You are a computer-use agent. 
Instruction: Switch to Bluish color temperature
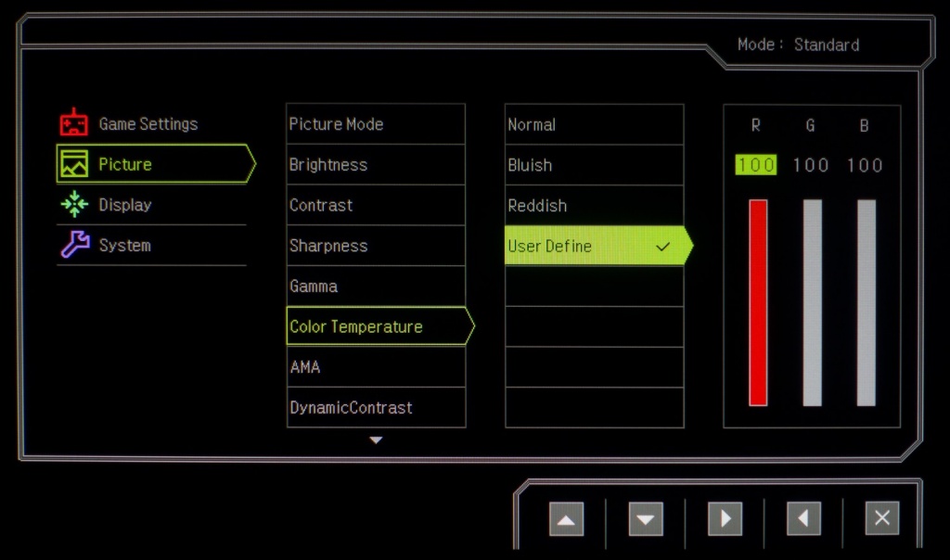594,165
